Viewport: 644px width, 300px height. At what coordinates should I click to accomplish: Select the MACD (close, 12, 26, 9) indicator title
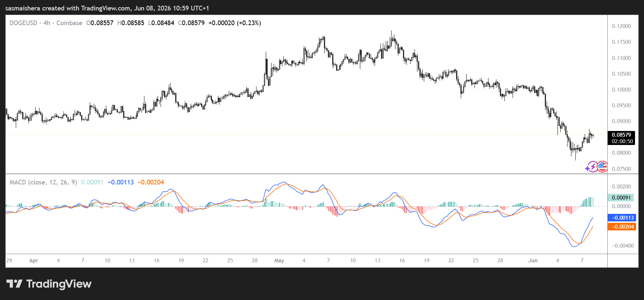pyautogui.click(x=43, y=182)
